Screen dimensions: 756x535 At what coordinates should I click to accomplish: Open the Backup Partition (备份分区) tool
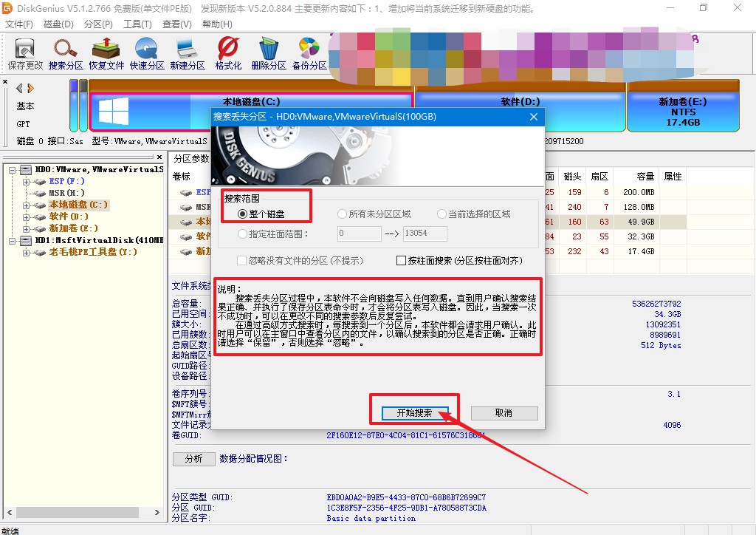[x=309, y=54]
